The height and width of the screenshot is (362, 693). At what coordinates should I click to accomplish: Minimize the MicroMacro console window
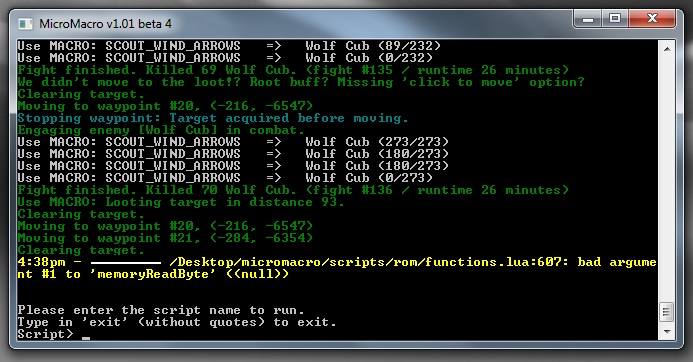point(587,19)
